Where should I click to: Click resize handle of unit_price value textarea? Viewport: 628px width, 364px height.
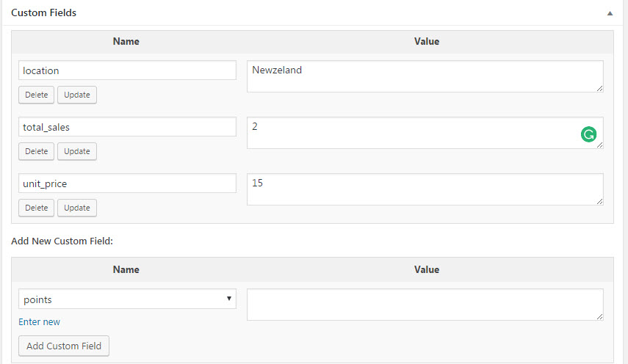599,201
